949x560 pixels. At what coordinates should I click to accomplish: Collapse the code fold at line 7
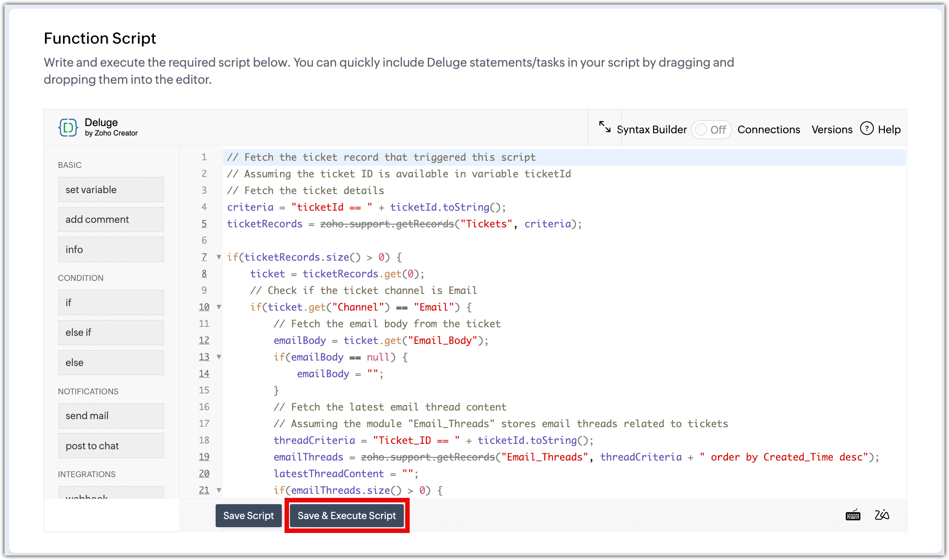[219, 257]
